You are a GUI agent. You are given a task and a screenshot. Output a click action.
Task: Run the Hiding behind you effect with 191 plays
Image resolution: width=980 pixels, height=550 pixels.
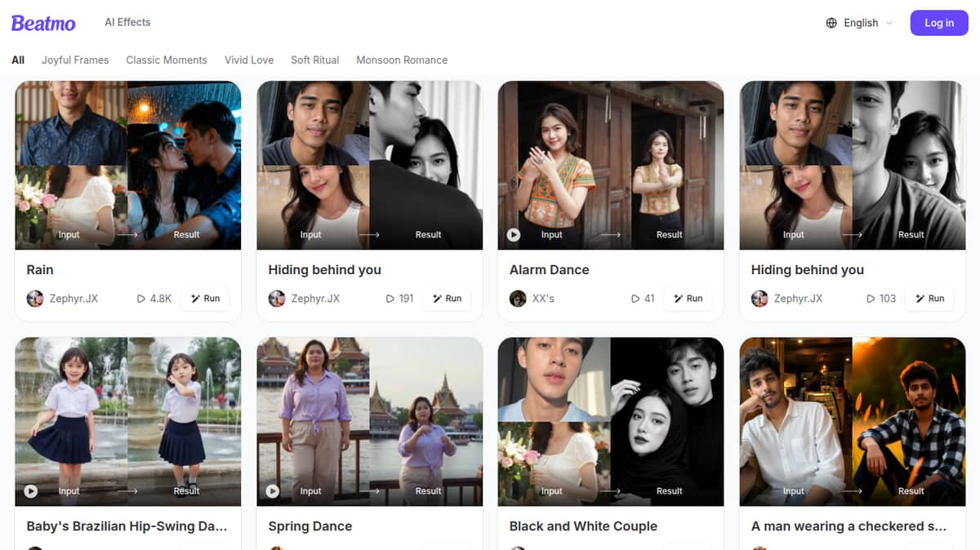tap(447, 299)
